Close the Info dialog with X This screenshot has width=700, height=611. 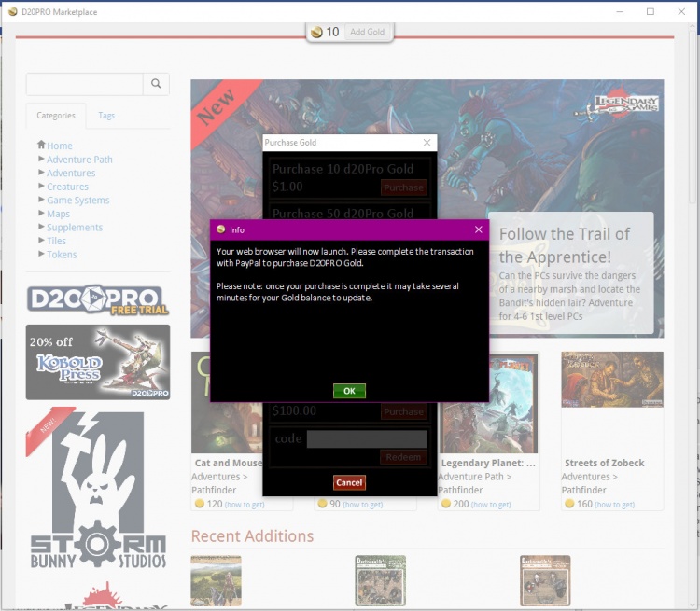[x=479, y=229]
